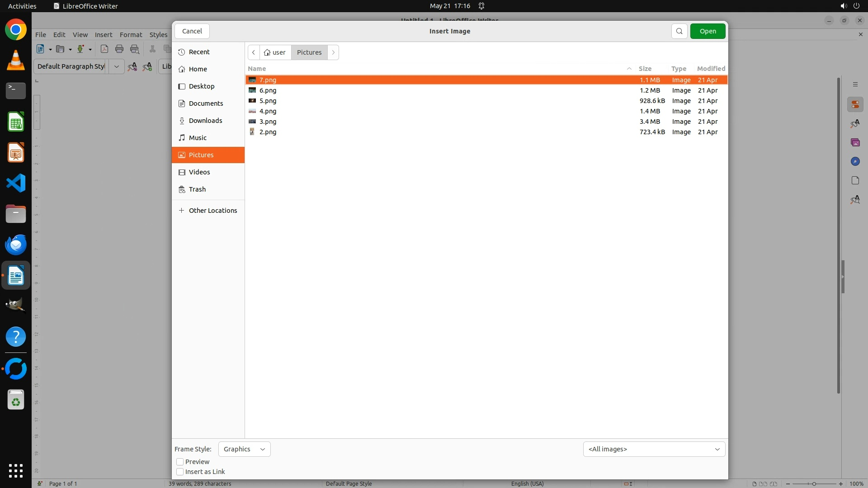Screen dimensions: 868x488
Task: Sort files by the Name column header
Action: tap(257, 69)
